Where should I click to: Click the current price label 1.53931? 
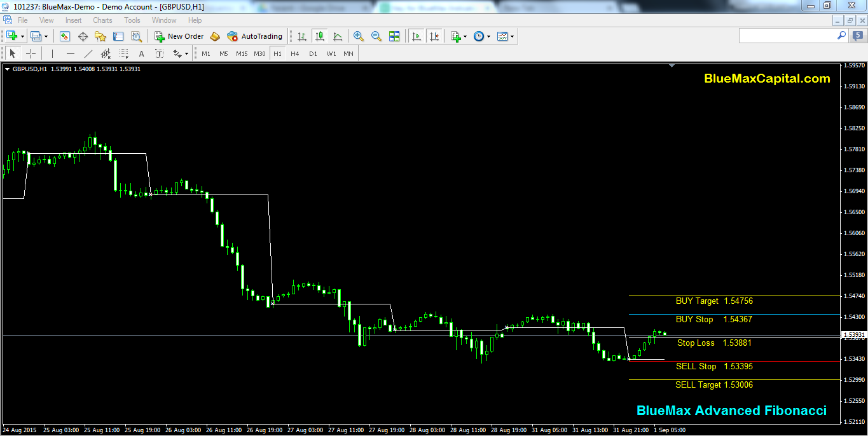[854, 334]
